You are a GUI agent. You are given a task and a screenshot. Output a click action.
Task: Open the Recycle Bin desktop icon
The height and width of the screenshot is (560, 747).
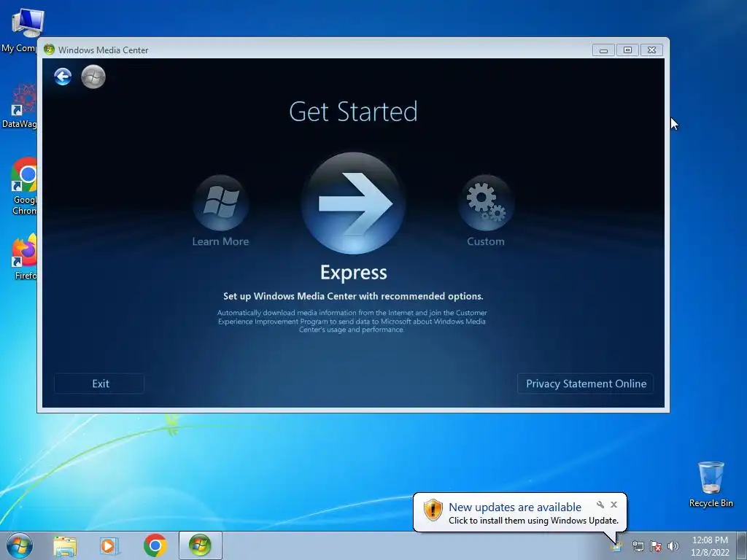[x=711, y=485]
